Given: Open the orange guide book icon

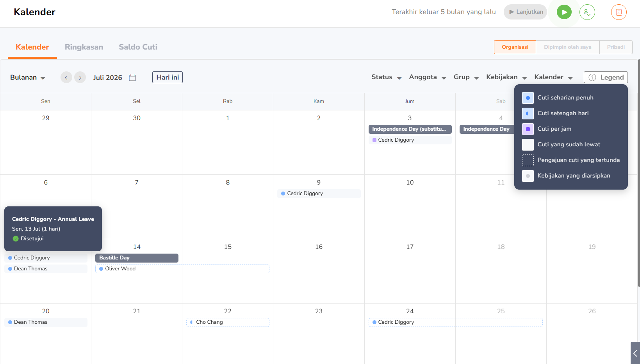Looking at the screenshot, I should click(x=619, y=12).
